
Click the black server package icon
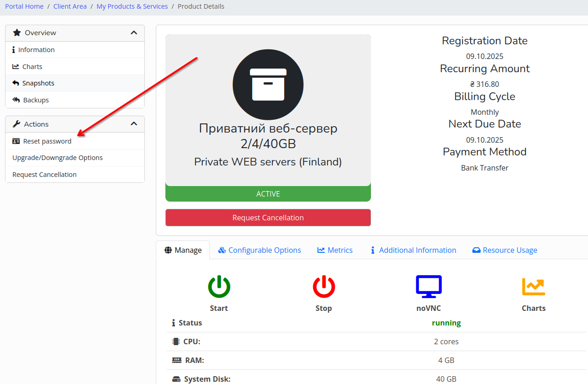tap(268, 84)
